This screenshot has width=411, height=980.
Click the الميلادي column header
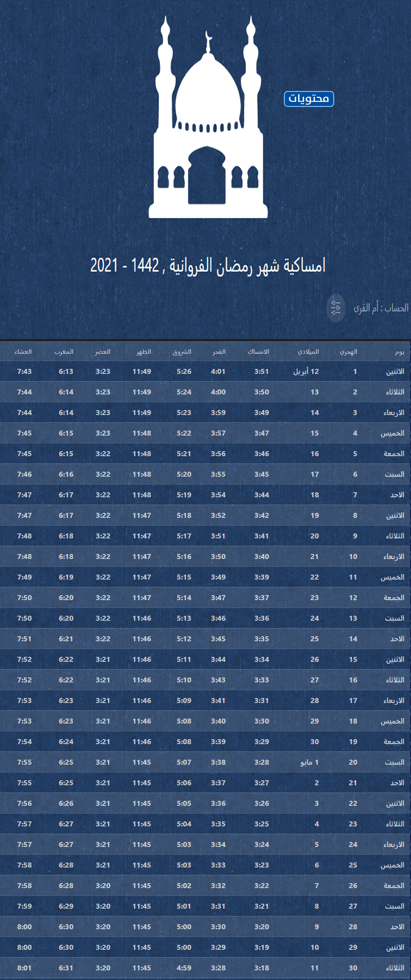(308, 352)
